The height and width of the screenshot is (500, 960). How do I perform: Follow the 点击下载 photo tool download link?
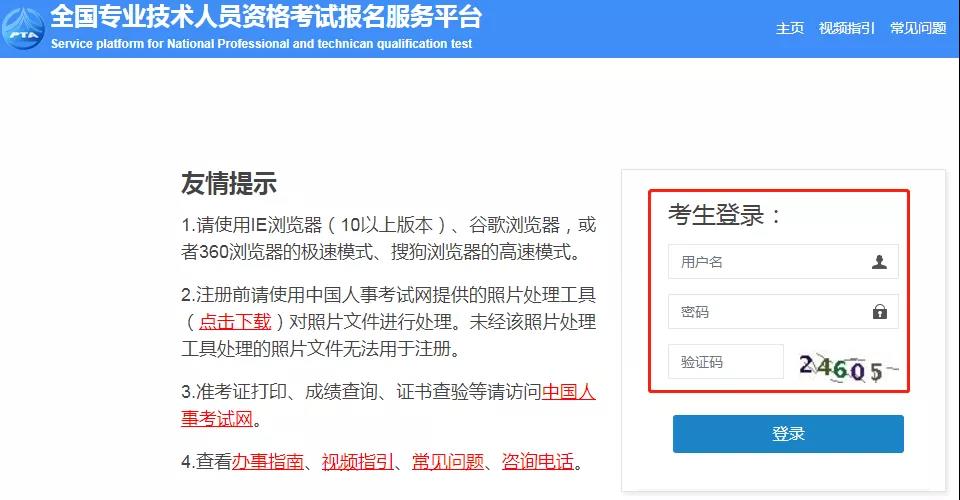click(x=234, y=322)
